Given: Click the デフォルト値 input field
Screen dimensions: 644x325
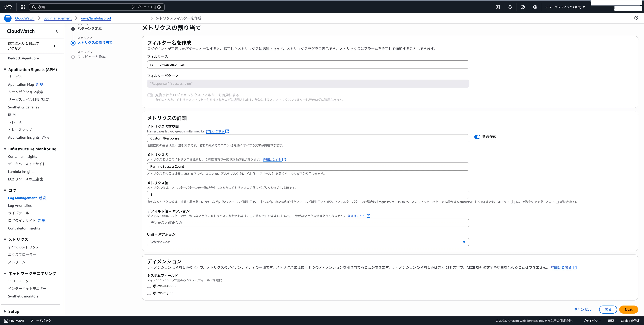Looking at the screenshot, I should tap(308, 223).
